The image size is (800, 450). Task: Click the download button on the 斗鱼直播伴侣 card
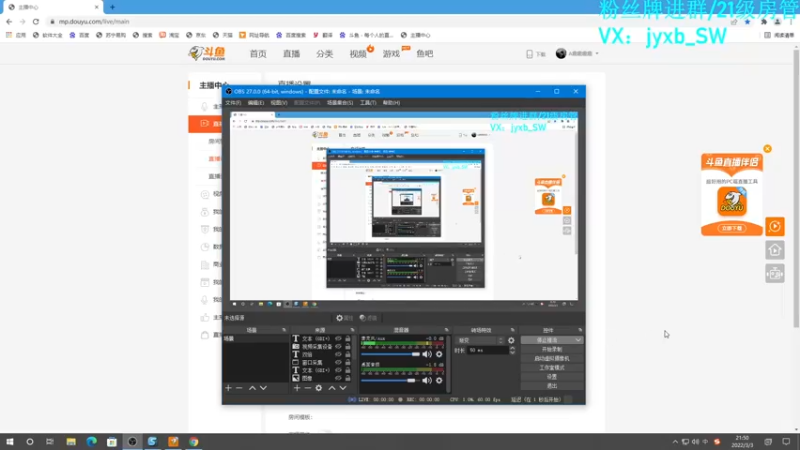732,229
